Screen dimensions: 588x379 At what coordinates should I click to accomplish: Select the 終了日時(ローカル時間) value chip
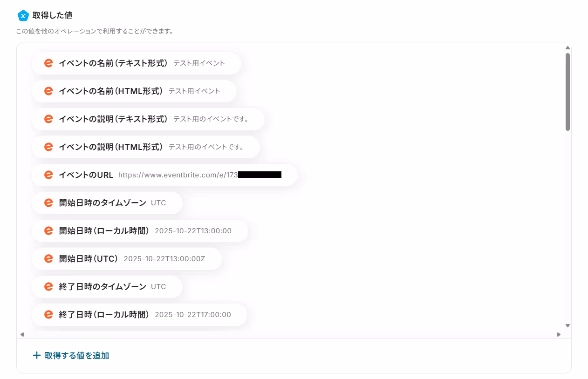[x=139, y=315]
